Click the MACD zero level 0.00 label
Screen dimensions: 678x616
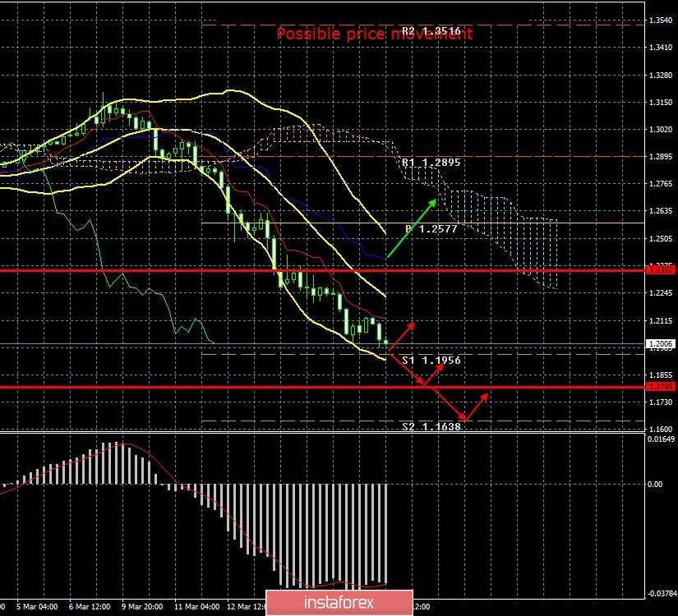coord(655,484)
